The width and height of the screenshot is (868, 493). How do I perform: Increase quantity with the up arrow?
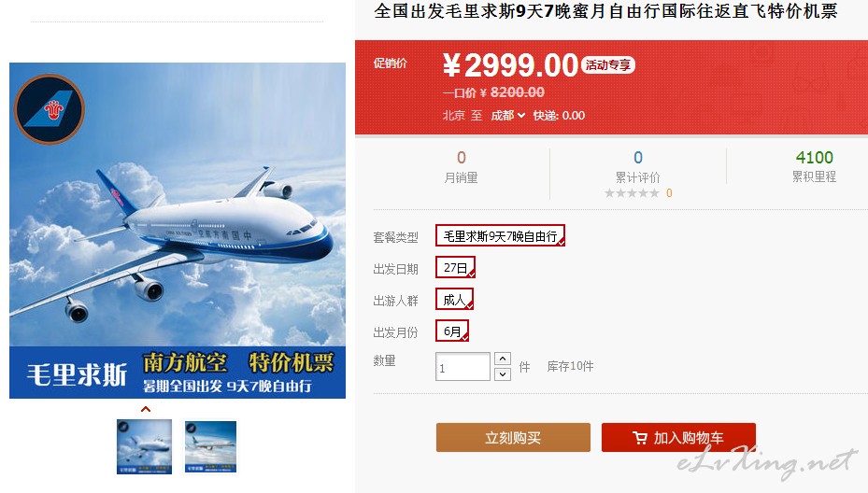coord(502,359)
